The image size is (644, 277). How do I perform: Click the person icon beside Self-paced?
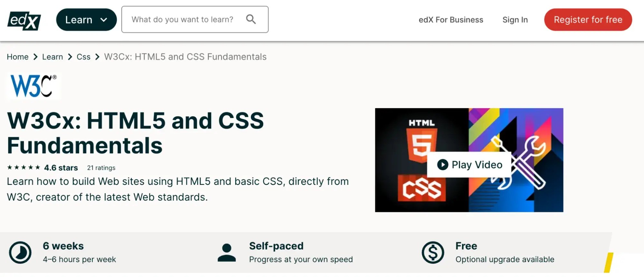pos(227,253)
